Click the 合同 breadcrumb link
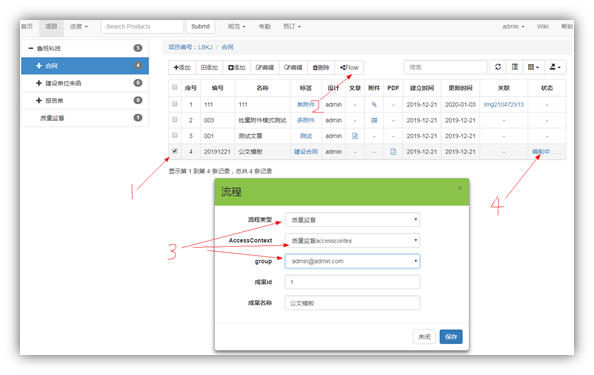 pyautogui.click(x=227, y=47)
